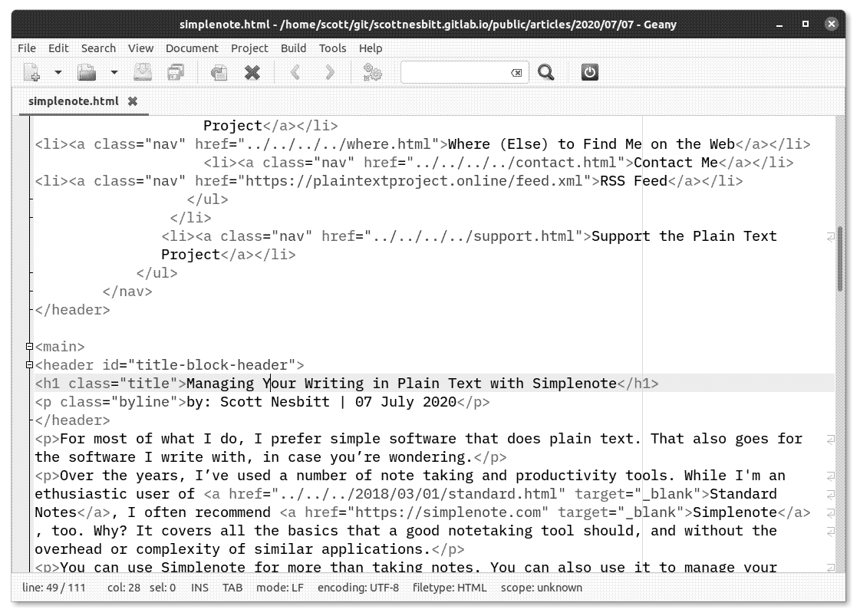Open the View menu
This screenshot has height=616, width=860.
[140, 48]
